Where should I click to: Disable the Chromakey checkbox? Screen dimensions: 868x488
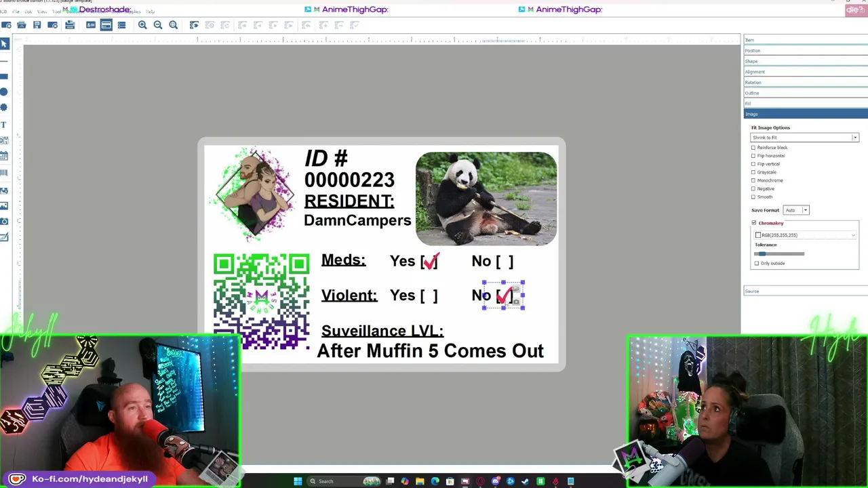(754, 223)
